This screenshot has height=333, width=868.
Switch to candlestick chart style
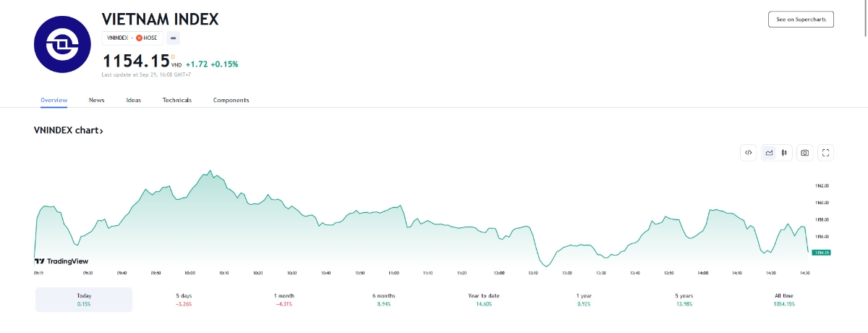click(786, 153)
